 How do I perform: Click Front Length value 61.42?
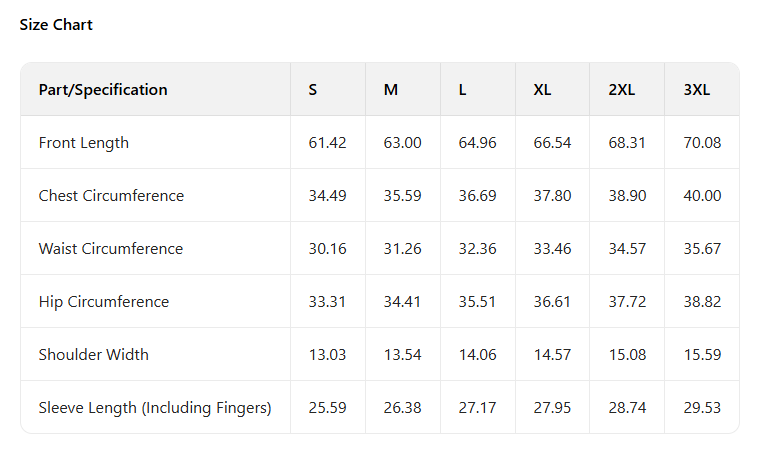pyautogui.click(x=327, y=143)
